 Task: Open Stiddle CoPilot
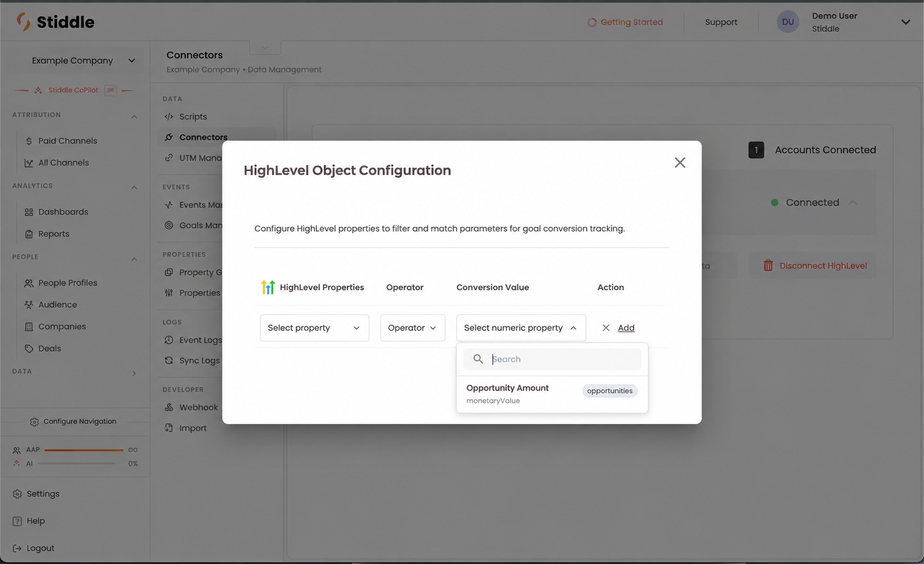73,90
